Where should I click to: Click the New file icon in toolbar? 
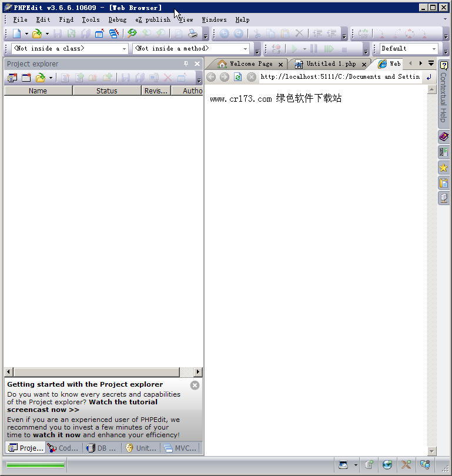click(16, 33)
